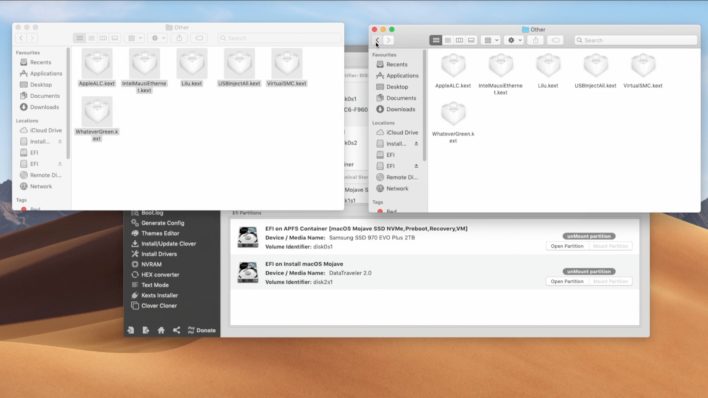Switch active Finder window to icon view
708x398 pixels.
click(436, 41)
